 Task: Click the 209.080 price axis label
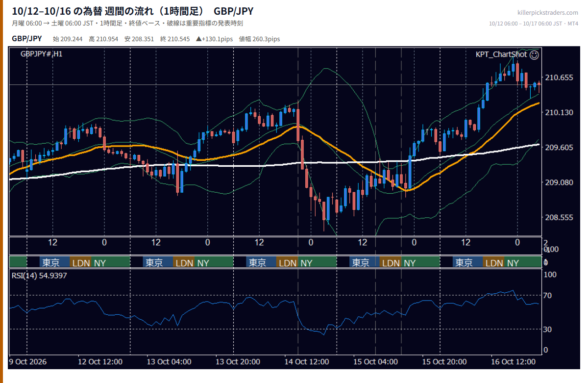pos(559,182)
